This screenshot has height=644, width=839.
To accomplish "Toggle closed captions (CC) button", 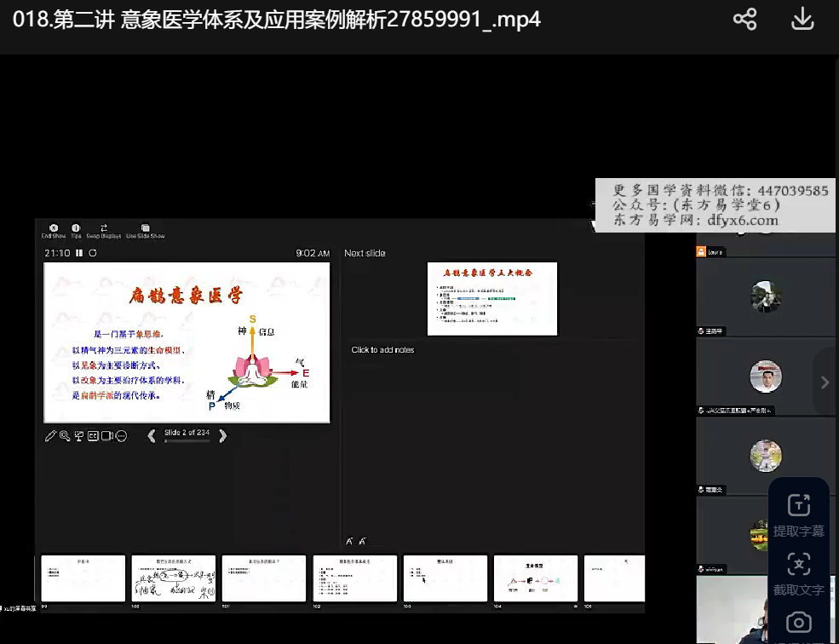I will [93, 436].
